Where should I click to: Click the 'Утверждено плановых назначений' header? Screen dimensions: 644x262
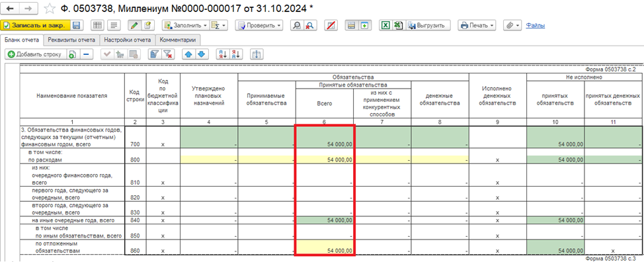pos(209,96)
